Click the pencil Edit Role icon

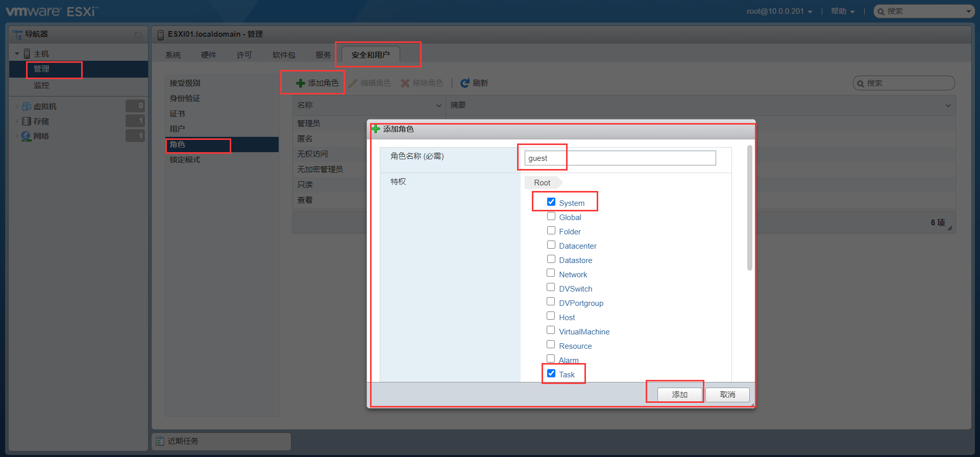[x=353, y=83]
